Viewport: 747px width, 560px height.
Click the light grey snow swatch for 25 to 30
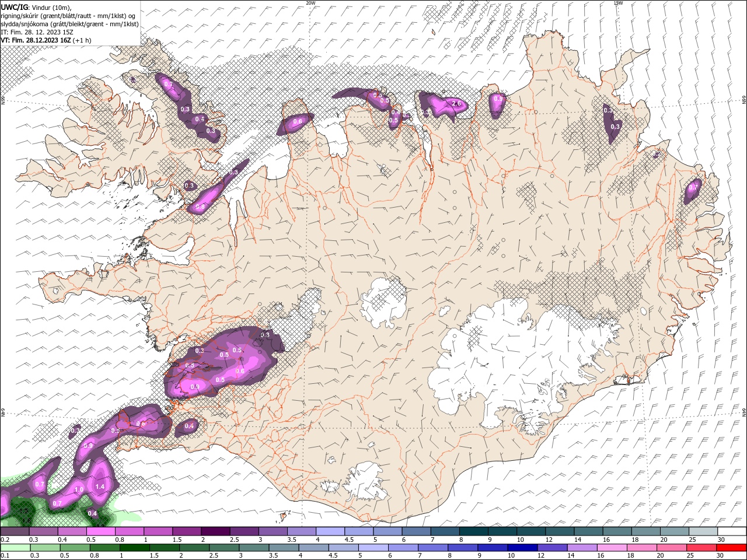pyautogui.click(x=703, y=531)
